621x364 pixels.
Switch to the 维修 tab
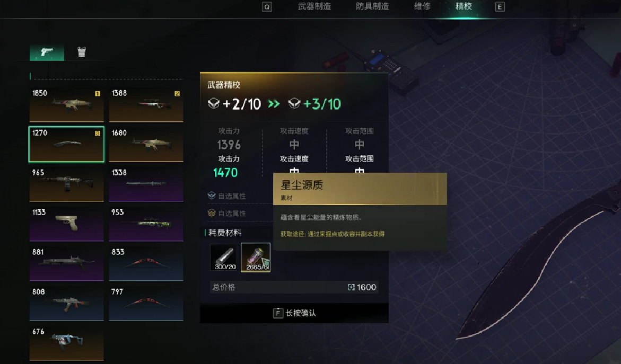(422, 6)
